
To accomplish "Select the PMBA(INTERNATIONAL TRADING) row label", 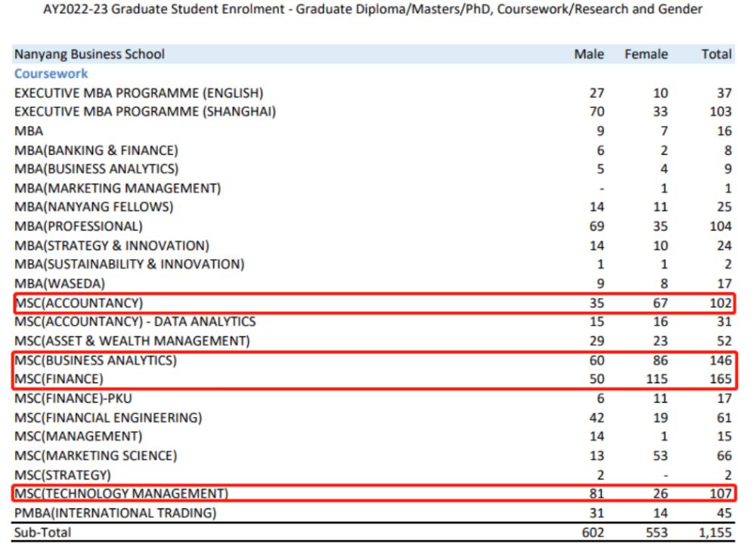I will point(115,514).
